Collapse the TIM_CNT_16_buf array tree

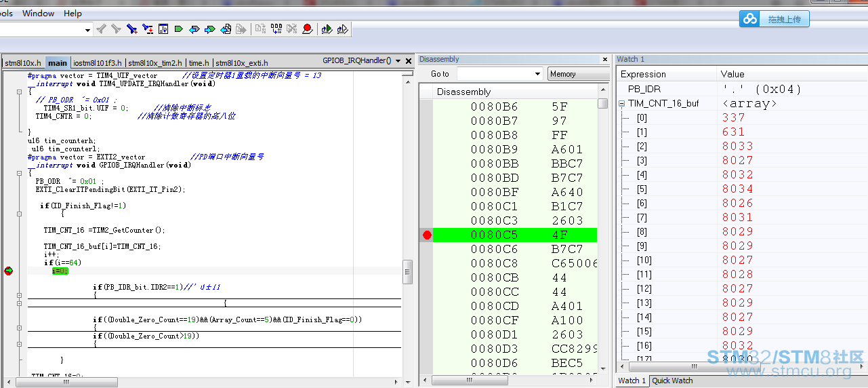(622, 104)
